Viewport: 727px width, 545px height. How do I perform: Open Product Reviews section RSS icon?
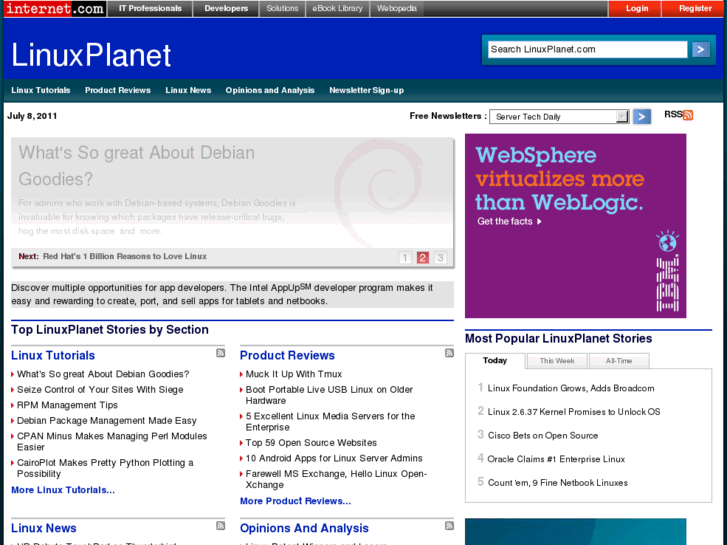click(x=449, y=353)
